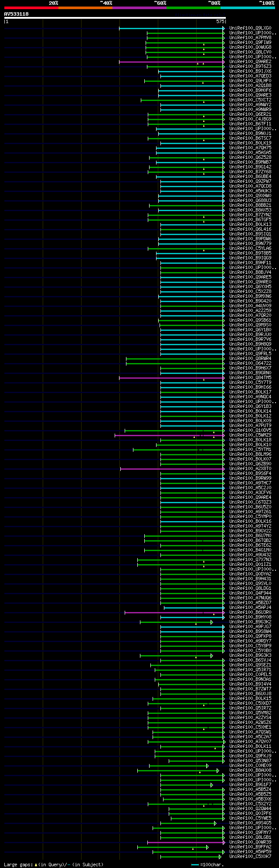Click the purple alignment bar of Q84TM5
The width and height of the screenshot is (279, 868).
click(x=172, y=378)
